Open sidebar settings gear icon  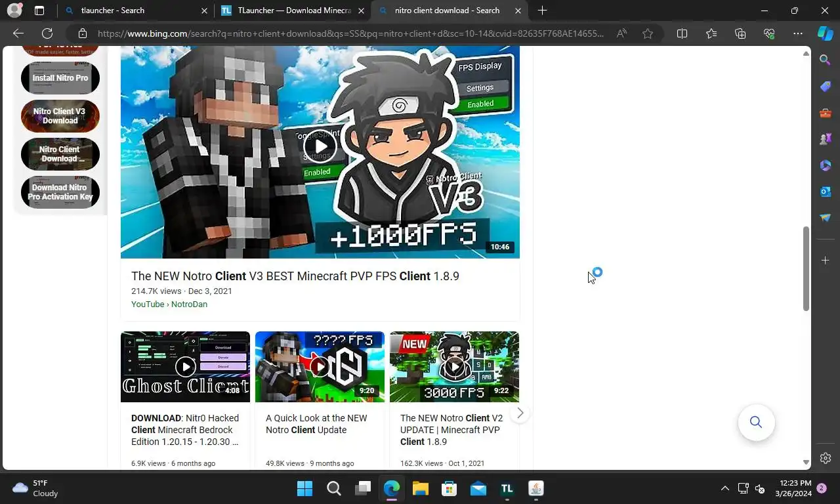[x=826, y=458]
